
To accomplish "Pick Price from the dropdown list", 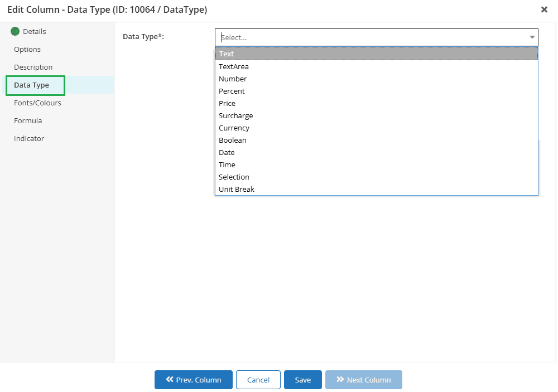I will pos(377,103).
